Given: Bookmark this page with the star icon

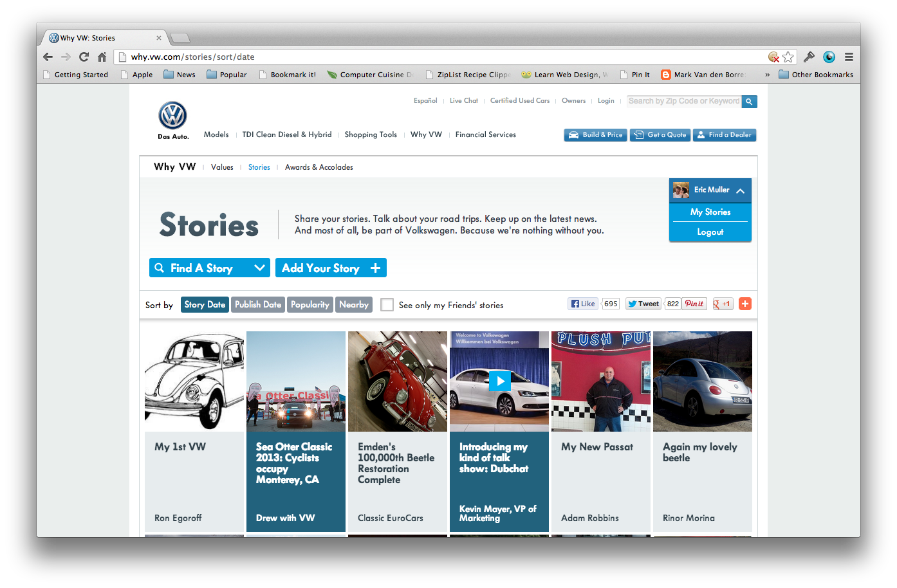Looking at the screenshot, I should [x=788, y=57].
